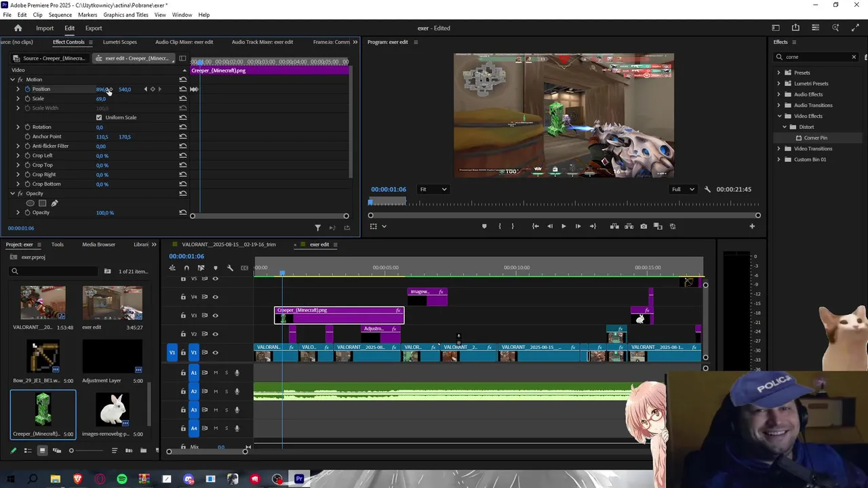Toggle animation stopwatch for Position
The width and height of the screenshot is (868, 488).
coord(27,89)
